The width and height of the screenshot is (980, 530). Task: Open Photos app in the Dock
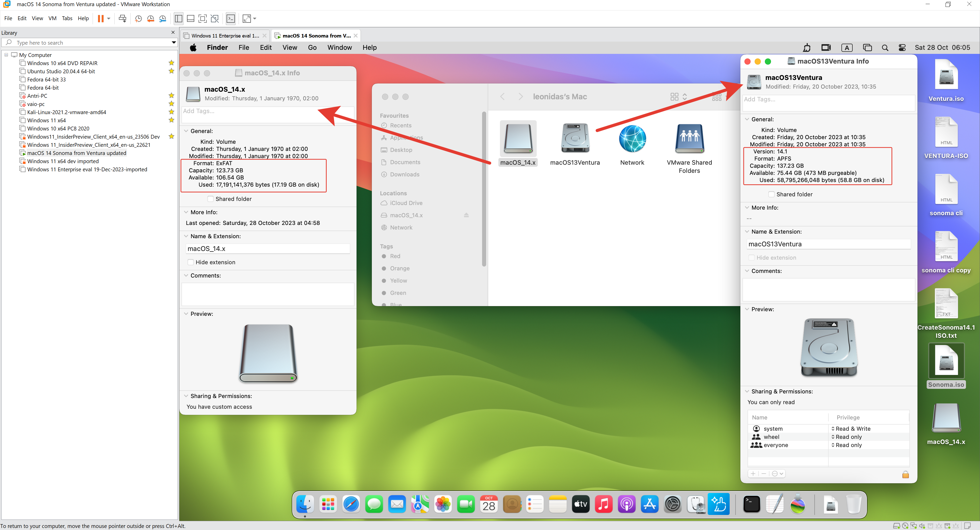(x=443, y=504)
